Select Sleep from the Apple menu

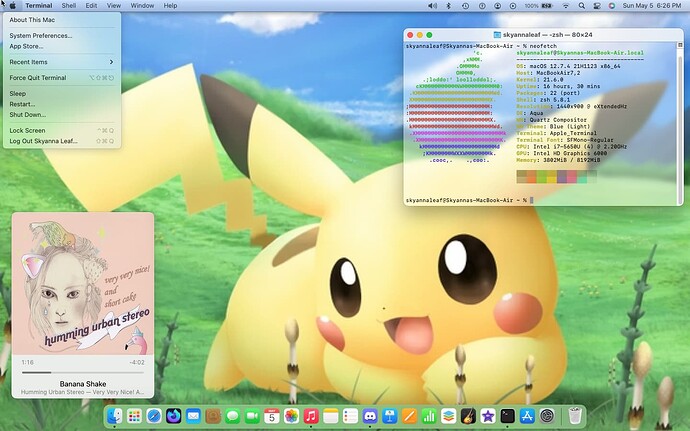[62, 94]
